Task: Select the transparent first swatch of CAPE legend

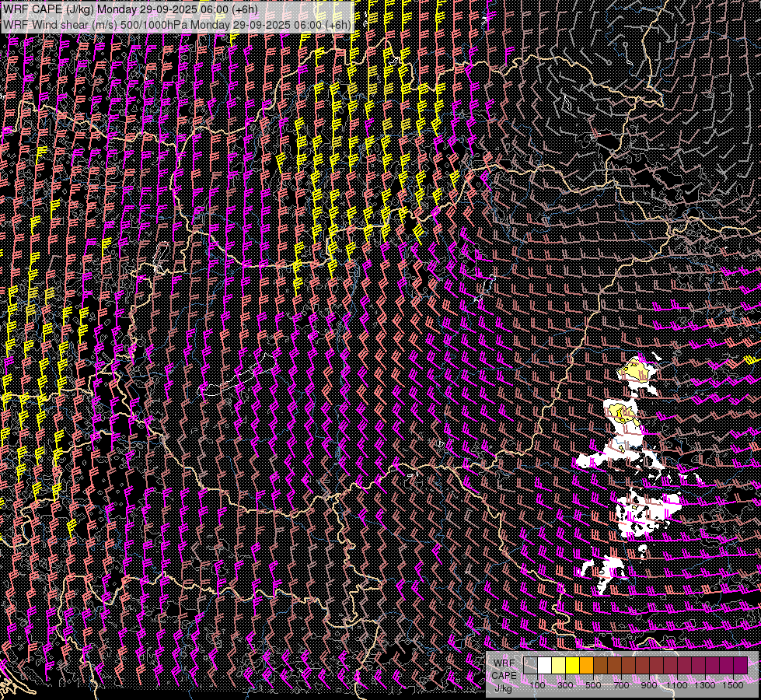Action: (530, 666)
